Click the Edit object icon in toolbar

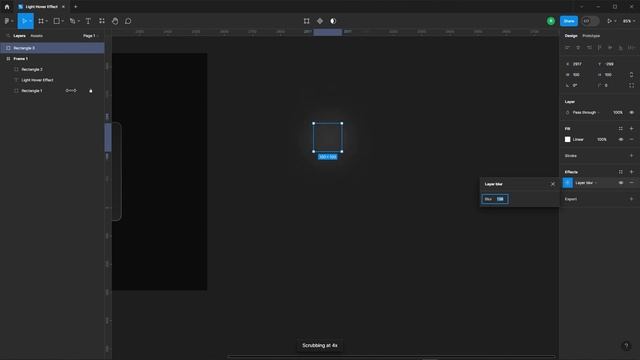pos(307,21)
